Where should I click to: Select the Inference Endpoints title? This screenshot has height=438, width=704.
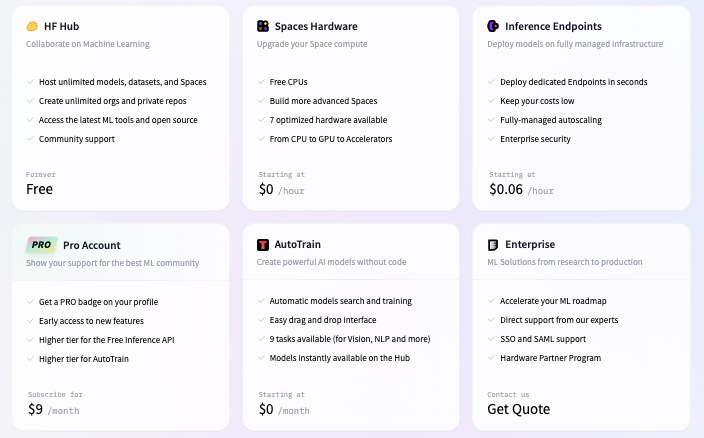pyautogui.click(x=553, y=26)
